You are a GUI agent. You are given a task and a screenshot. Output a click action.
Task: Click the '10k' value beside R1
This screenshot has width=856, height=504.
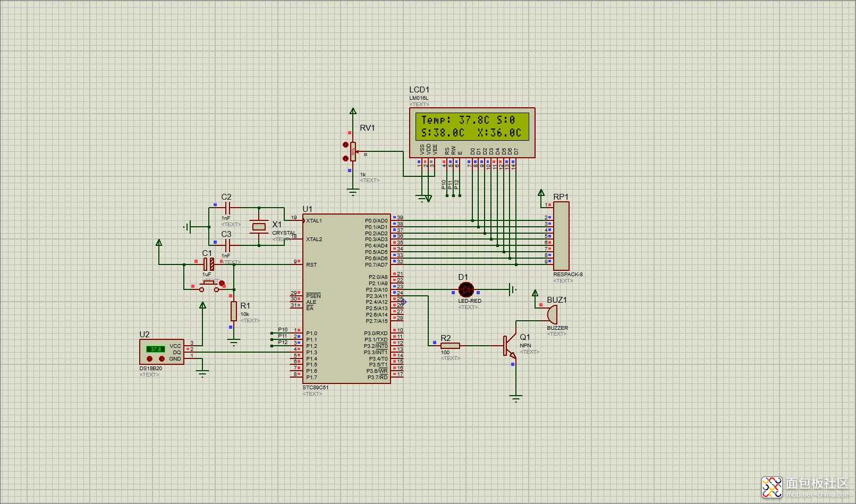point(244,314)
